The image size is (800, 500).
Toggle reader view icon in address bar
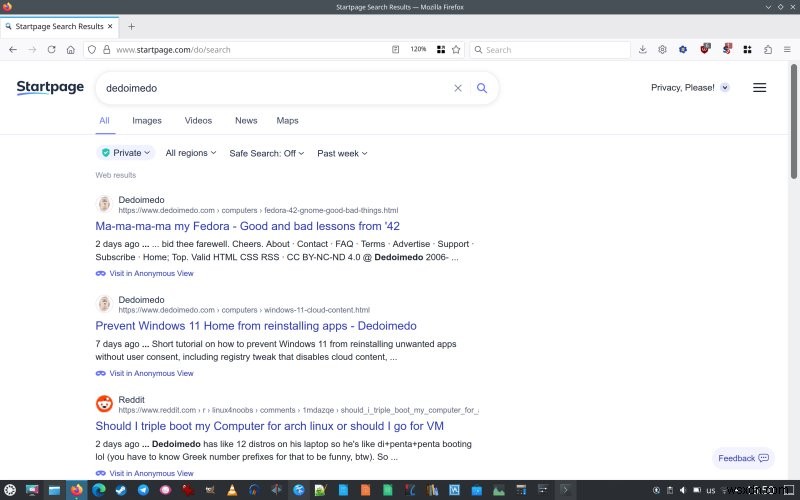[395, 49]
